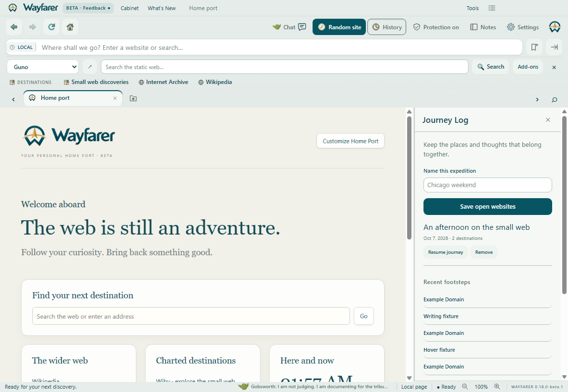Image resolution: width=568 pixels, height=392 pixels.
Task: Open the Guno search engine dropdown
Action: pos(43,67)
